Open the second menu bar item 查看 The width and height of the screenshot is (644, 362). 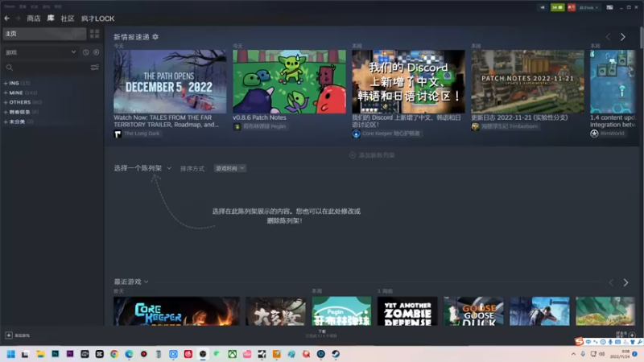(23, 6)
